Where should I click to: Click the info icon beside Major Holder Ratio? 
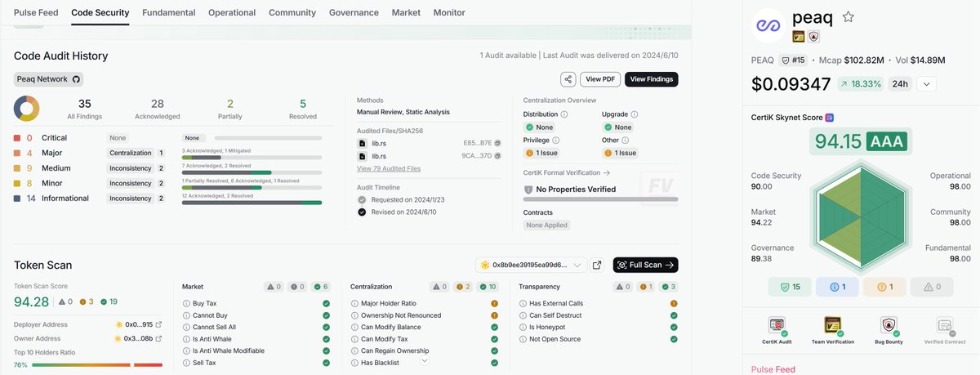[x=354, y=304]
